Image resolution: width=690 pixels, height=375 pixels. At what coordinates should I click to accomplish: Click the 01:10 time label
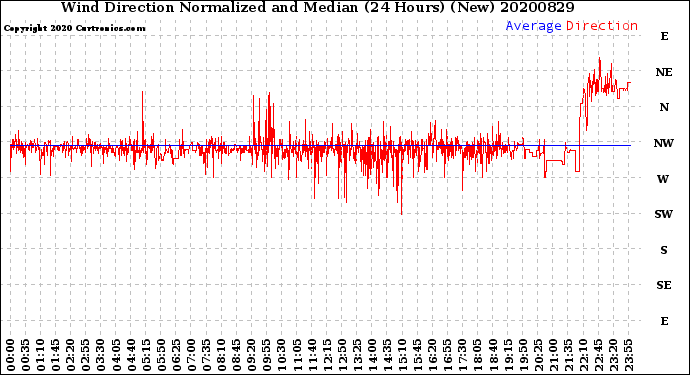(x=40, y=355)
